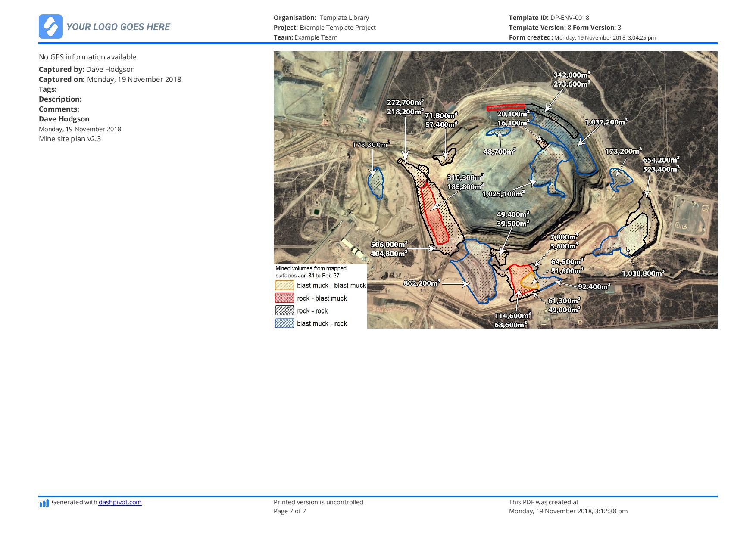Click the blue square logo icon in header

pos(50,27)
